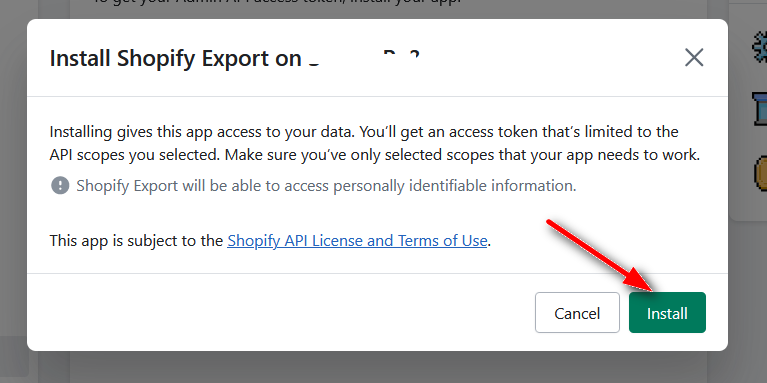Click the brown round pixel-art icon
The width and height of the screenshot is (767, 383).
tap(760, 172)
